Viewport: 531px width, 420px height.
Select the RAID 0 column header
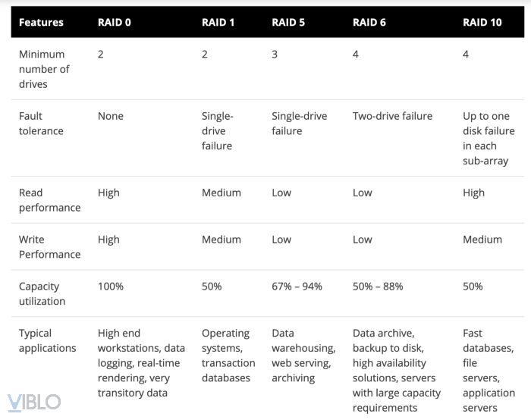click(x=115, y=22)
